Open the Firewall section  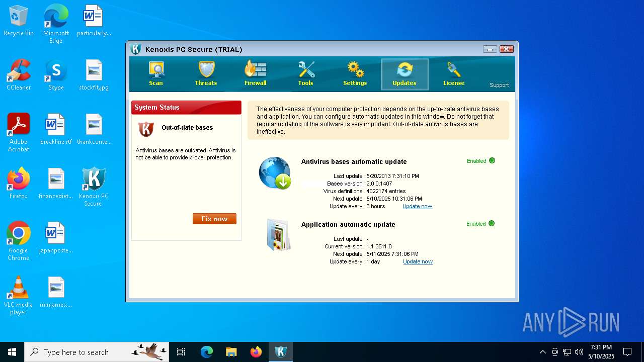pos(255,74)
